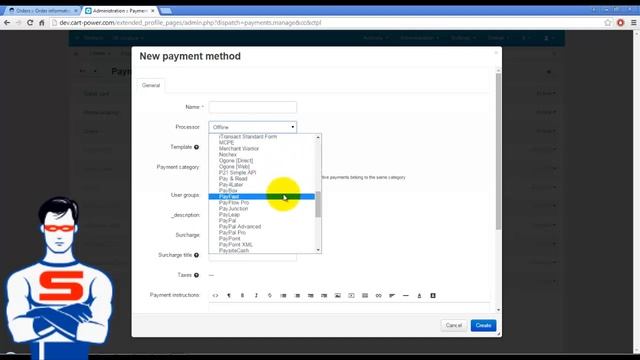The width and height of the screenshot is (640, 360).
Task: Select PayPal Pro processor option
Action: [232, 233]
